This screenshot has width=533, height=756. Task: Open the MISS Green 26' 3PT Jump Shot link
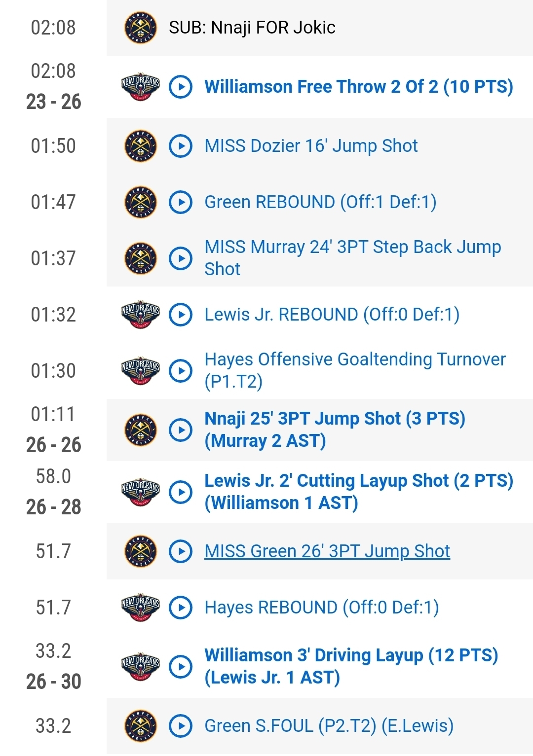327,551
